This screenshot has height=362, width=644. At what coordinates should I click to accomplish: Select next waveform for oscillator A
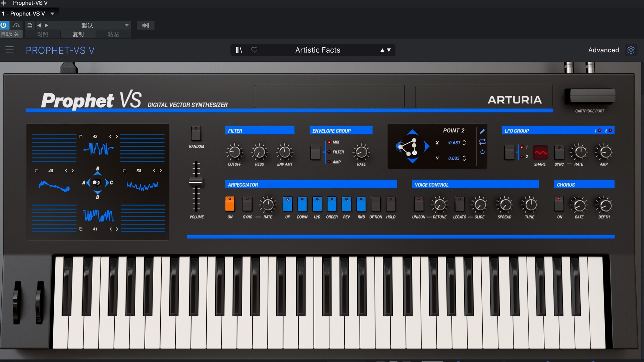72,171
